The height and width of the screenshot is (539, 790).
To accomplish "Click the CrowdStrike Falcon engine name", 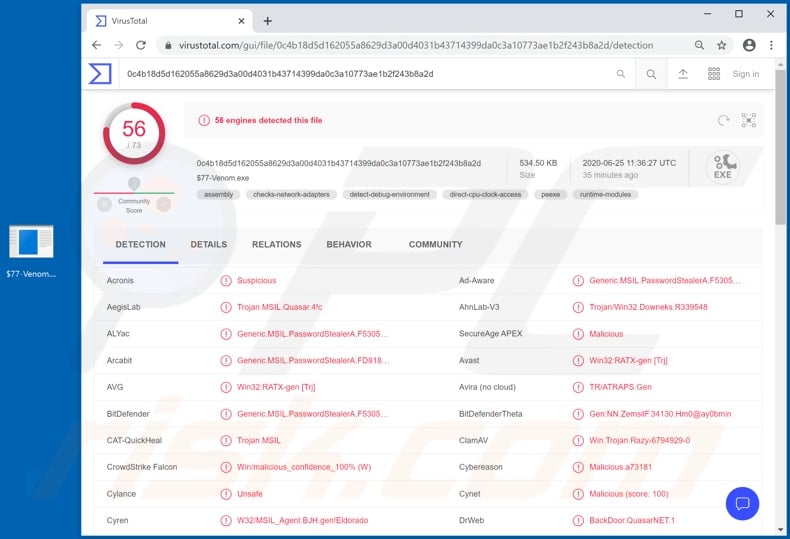I will click(x=142, y=467).
